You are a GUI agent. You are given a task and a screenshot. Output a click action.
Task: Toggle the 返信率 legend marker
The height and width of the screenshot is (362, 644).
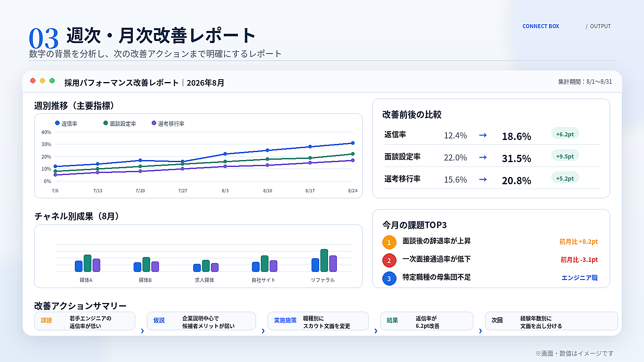pos(57,123)
